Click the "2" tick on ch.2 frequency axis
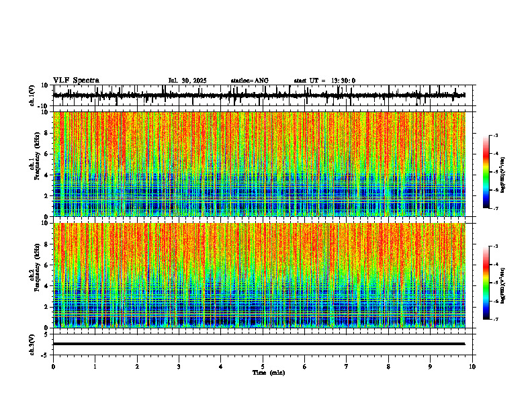 click(46, 307)
